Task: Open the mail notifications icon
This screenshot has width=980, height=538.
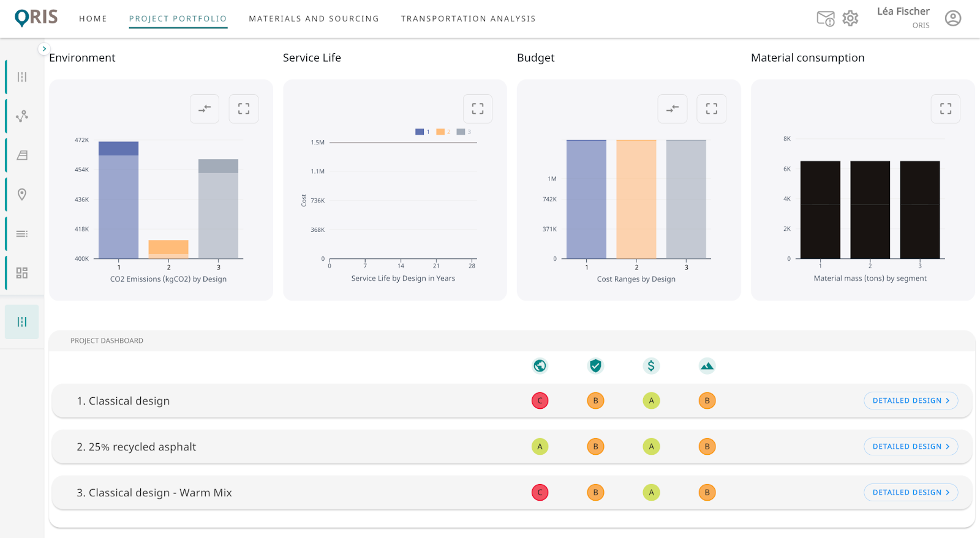Action: pos(825,19)
